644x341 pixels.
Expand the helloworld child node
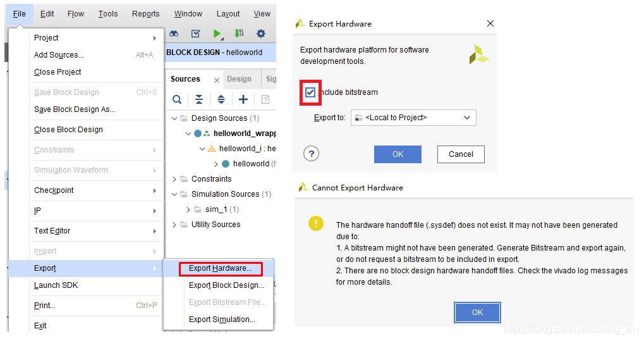[x=216, y=164]
